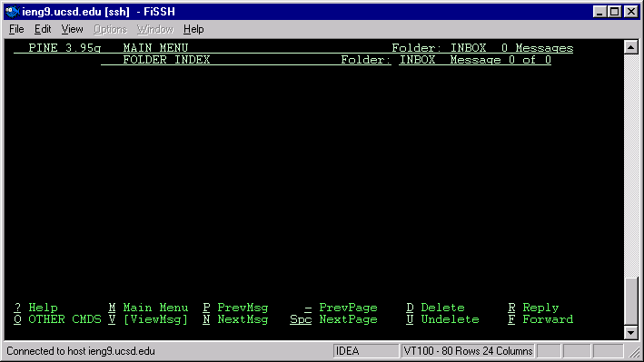This screenshot has height=362, width=644.
Task: Click the window resize grip icon
Action: pyautogui.click(x=635, y=352)
